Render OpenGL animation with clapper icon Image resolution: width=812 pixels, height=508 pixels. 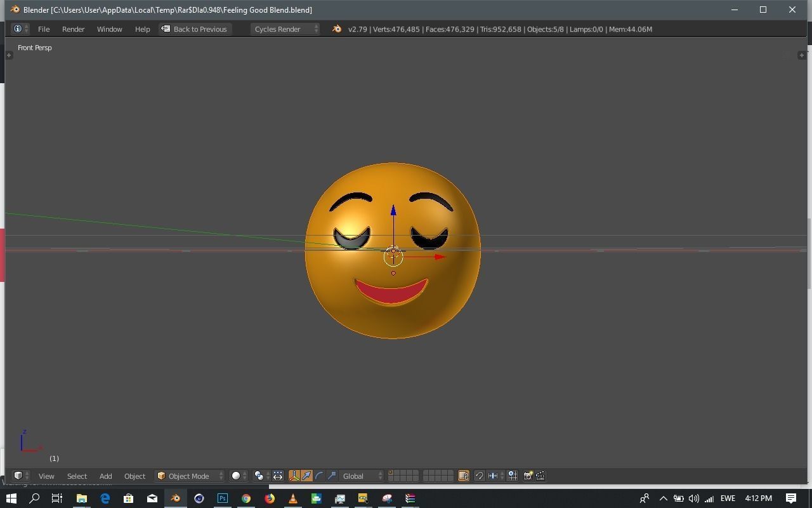click(540, 476)
